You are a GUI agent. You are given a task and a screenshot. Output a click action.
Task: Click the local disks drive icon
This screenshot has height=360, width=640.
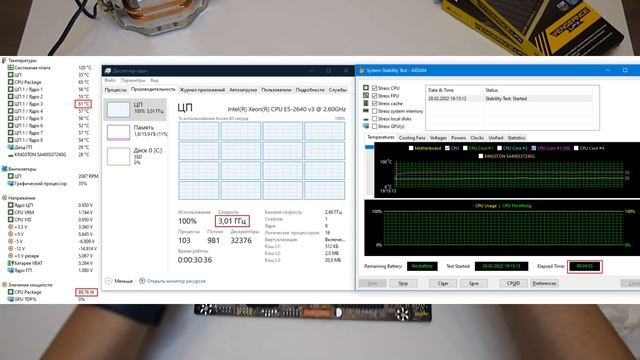[x=366, y=119]
